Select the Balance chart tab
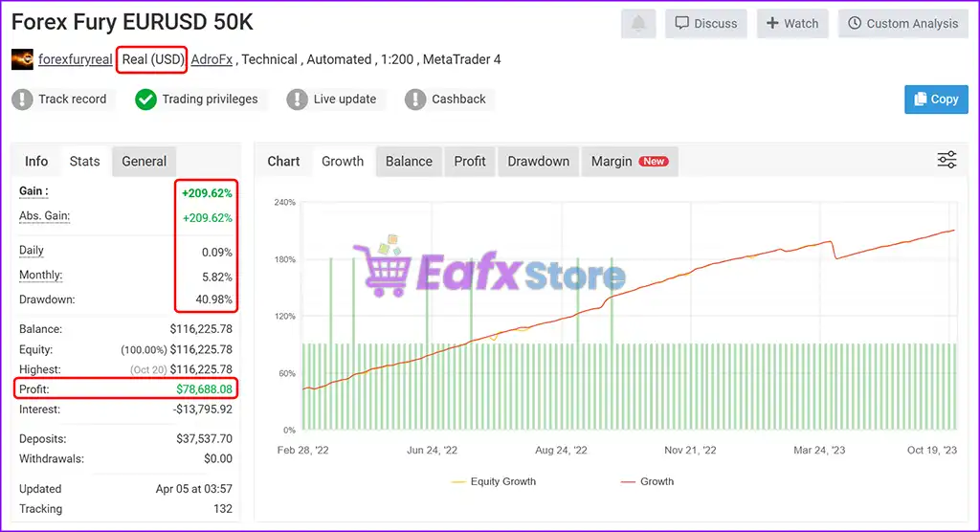980x532 pixels. coord(409,161)
